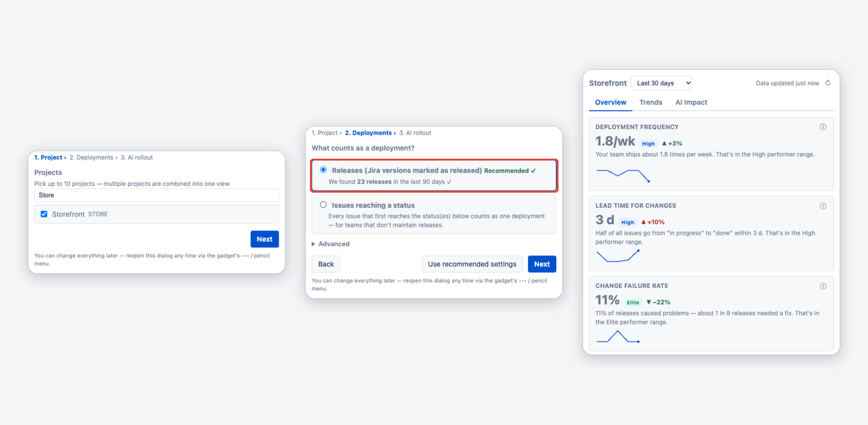The width and height of the screenshot is (868, 425).
Task: Click Next in the Deployments dialog
Action: 542,264
